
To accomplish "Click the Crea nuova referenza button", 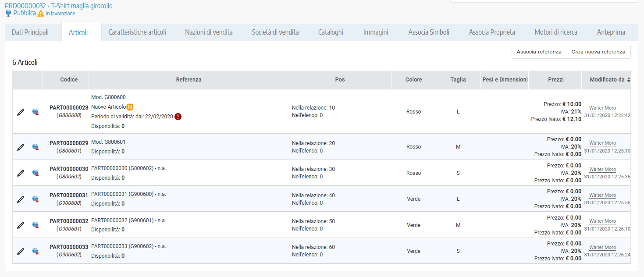I will (598, 52).
